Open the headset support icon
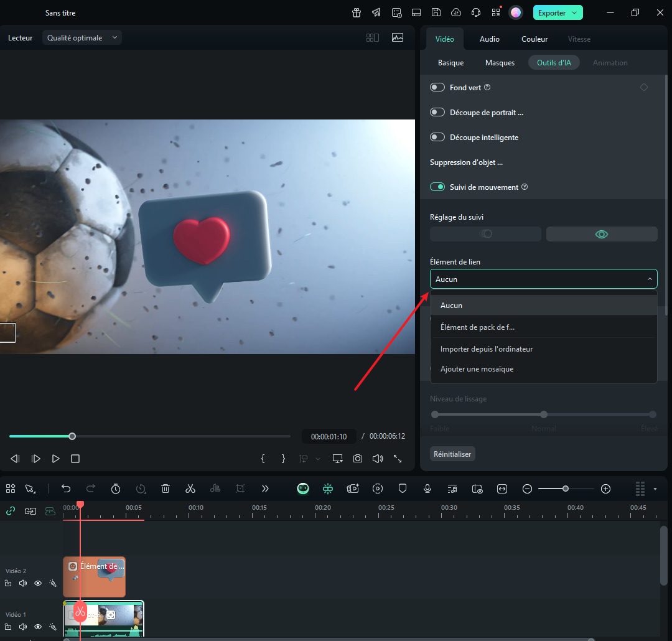Image resolution: width=672 pixels, height=641 pixels. (476, 13)
